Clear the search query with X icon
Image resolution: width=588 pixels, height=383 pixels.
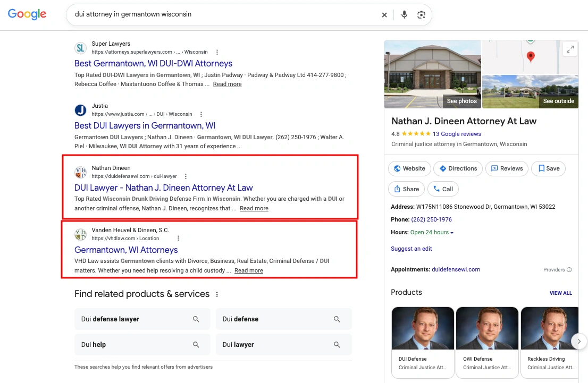[x=384, y=15]
